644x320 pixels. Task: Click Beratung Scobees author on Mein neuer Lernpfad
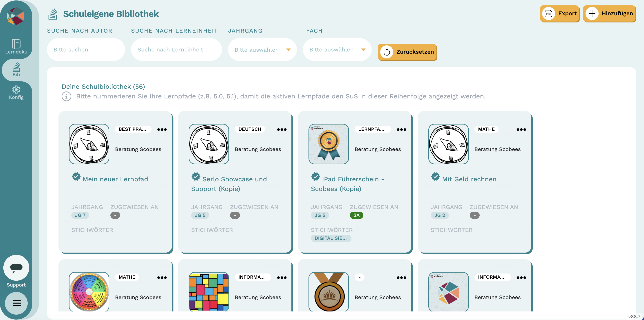tap(138, 149)
